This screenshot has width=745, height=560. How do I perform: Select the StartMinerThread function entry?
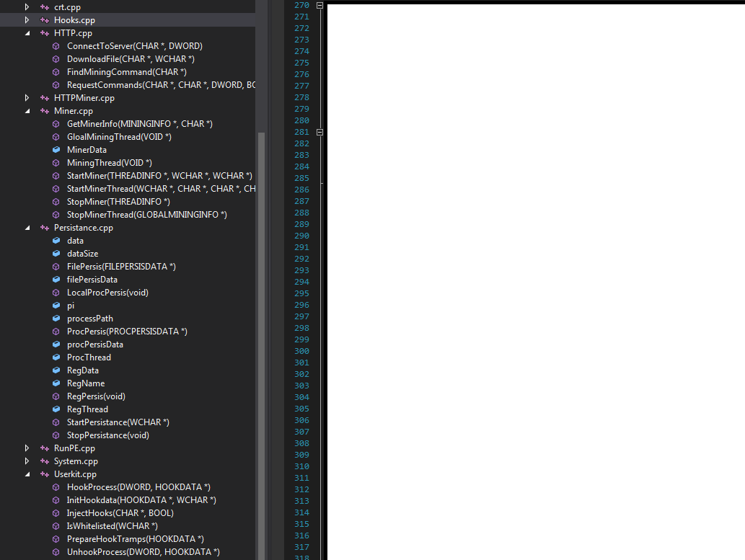(161, 189)
